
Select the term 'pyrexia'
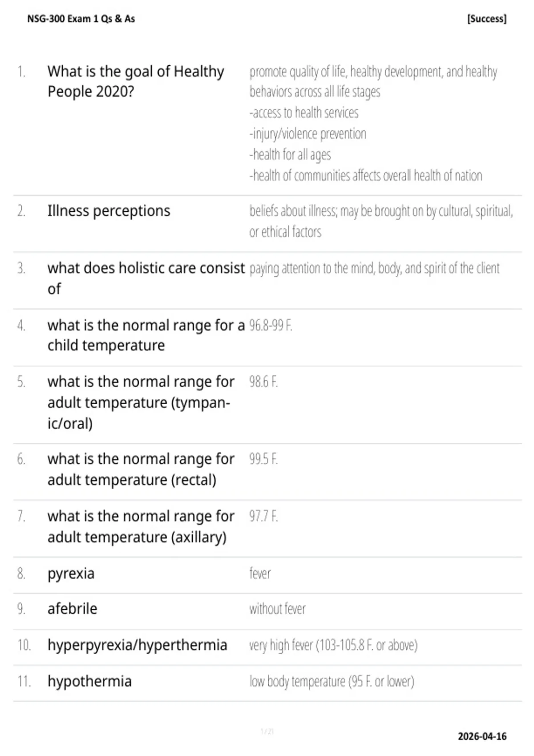point(71,574)
